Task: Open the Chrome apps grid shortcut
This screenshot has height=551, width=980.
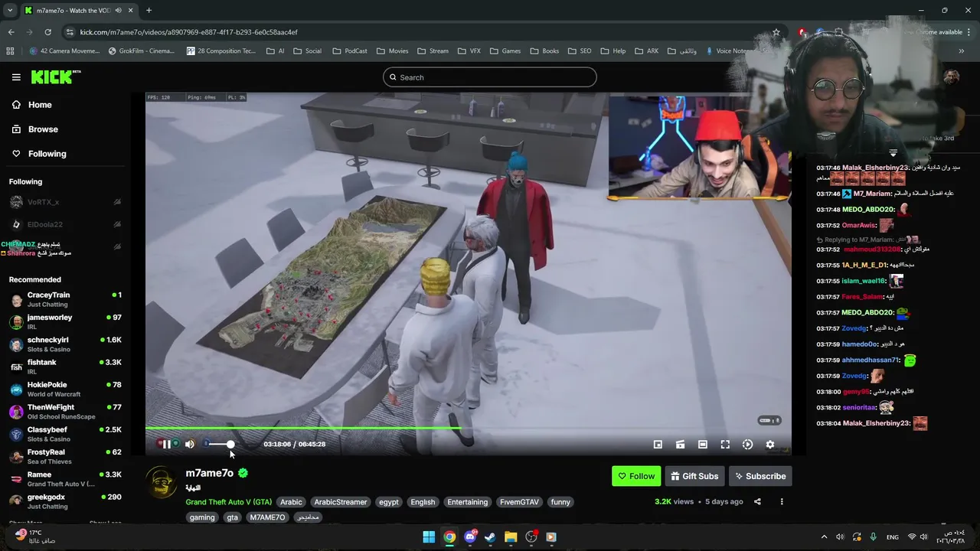Action: tap(10, 51)
